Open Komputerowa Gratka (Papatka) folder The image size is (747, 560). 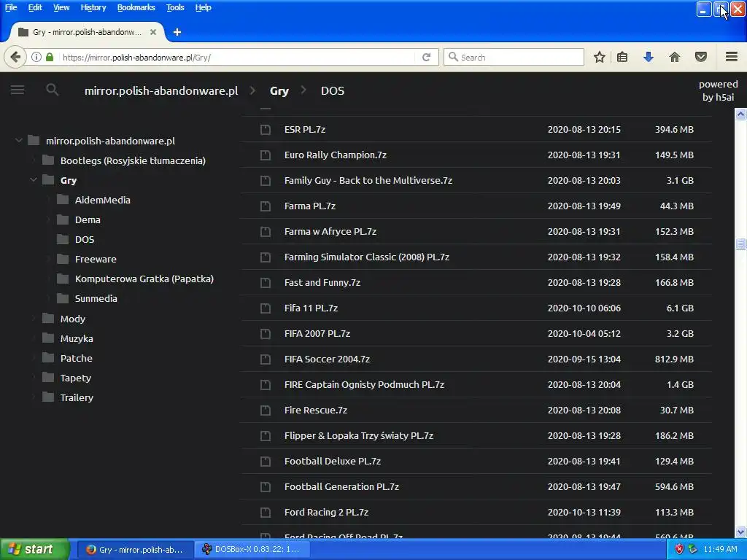click(144, 279)
